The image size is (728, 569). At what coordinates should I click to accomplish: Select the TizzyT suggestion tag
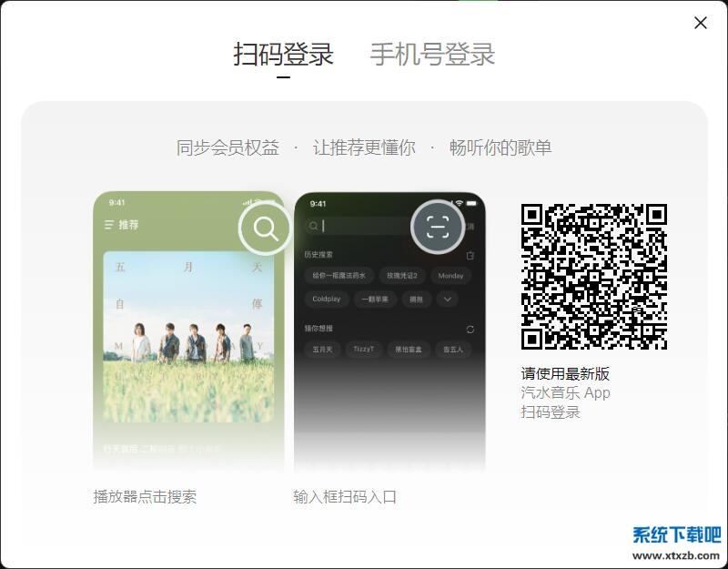(x=362, y=349)
